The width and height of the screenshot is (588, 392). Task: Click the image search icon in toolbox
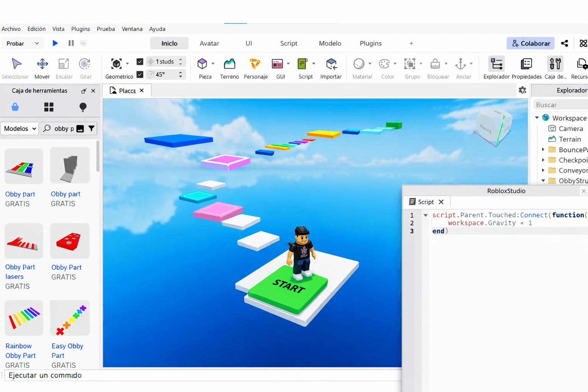tap(80, 129)
